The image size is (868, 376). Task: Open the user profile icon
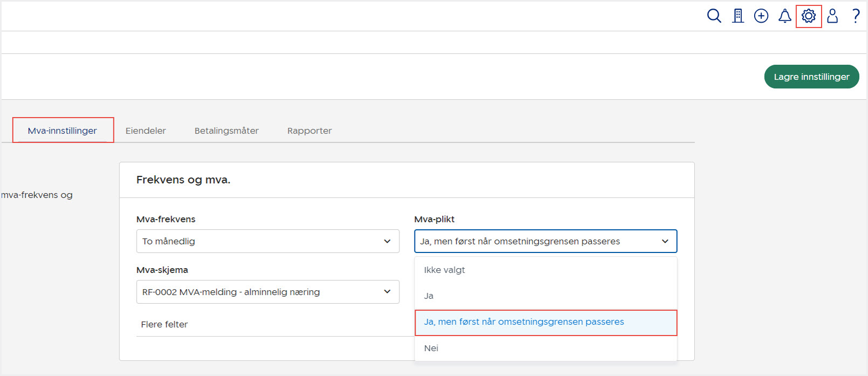pyautogui.click(x=832, y=16)
